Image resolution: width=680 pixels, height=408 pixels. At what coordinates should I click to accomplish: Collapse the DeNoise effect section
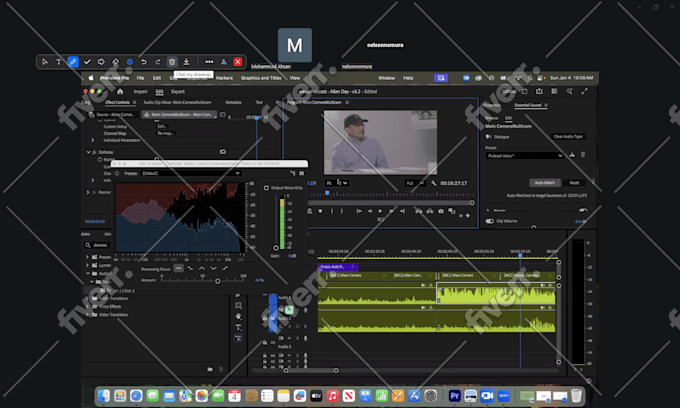pos(88,152)
